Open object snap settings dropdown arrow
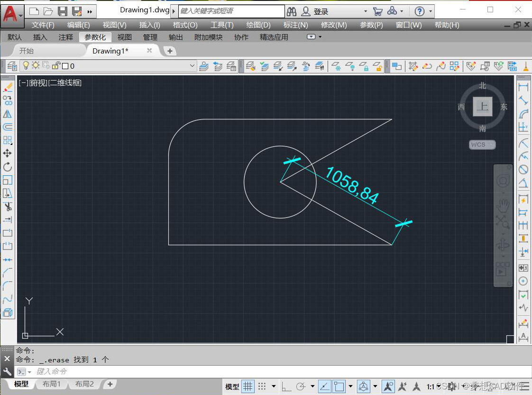The height and width of the screenshot is (395, 532). (350, 386)
